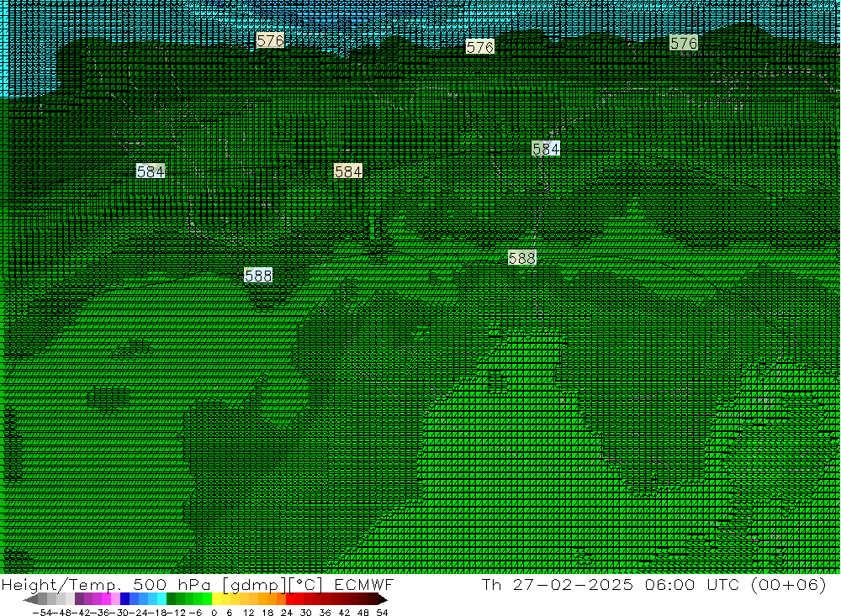This screenshot has height=616, width=841.
Task: Click the 588 contour label with light blue background
Action: pyautogui.click(x=258, y=276)
